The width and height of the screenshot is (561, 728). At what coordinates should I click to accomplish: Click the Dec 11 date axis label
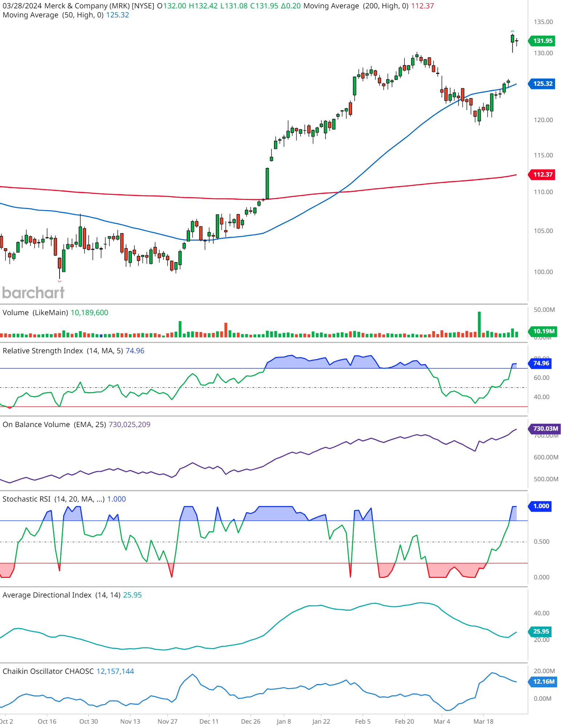209,721
